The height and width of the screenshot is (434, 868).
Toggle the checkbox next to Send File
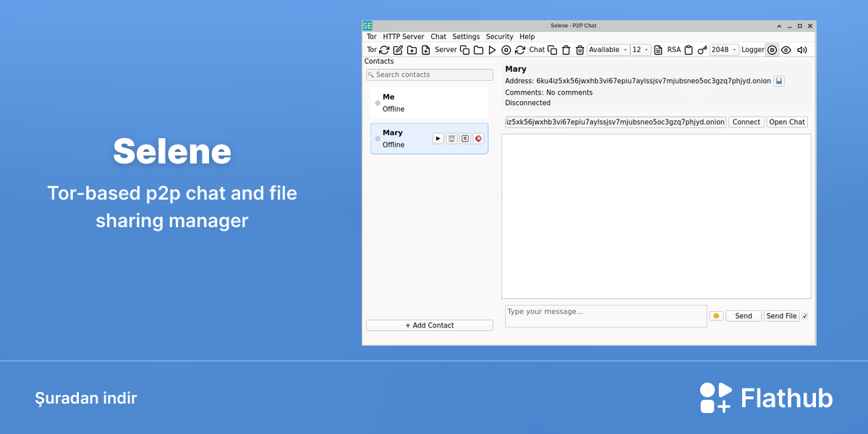pos(804,316)
